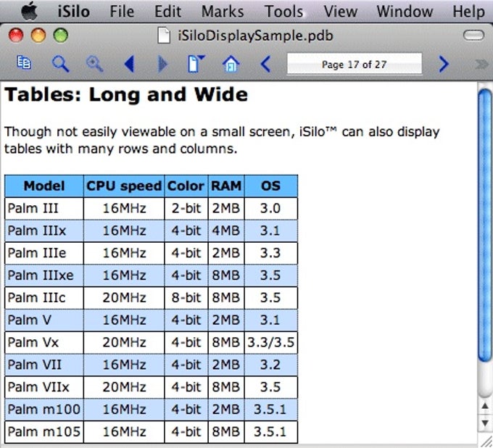Toggle toolbar with the pill button
This screenshot has height=448, width=493.
(473, 36)
